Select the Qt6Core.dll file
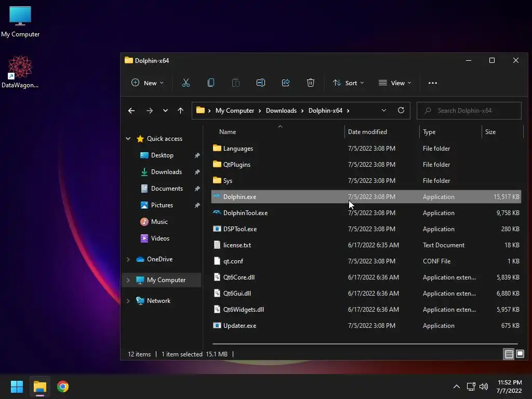This screenshot has width=532, height=399. click(366, 277)
